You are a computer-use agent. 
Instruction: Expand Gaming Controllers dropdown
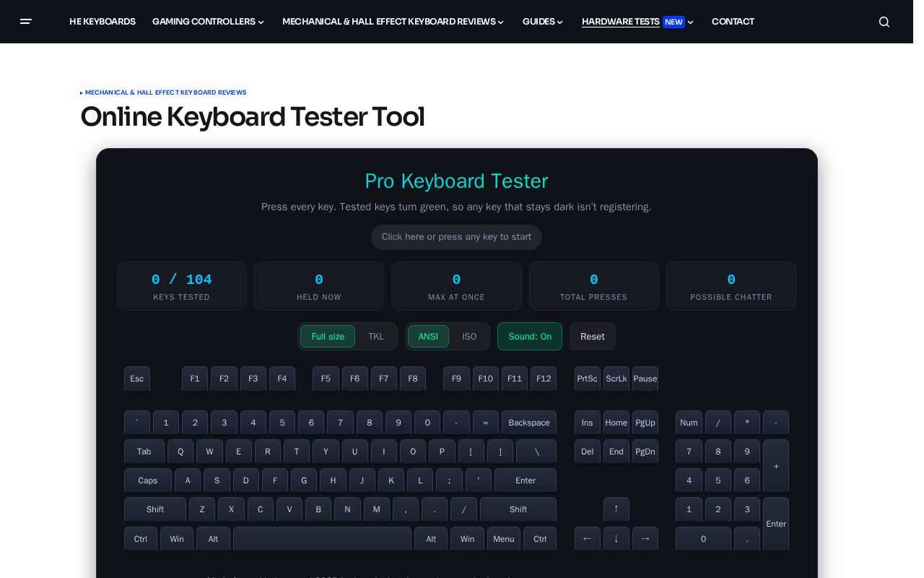tap(208, 22)
